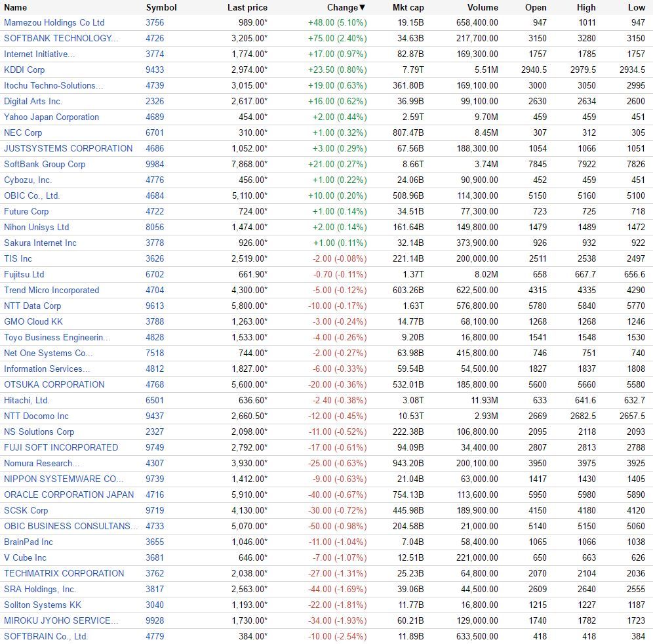
Task: Open Sakura Internet Inc link
Action: tap(41, 243)
